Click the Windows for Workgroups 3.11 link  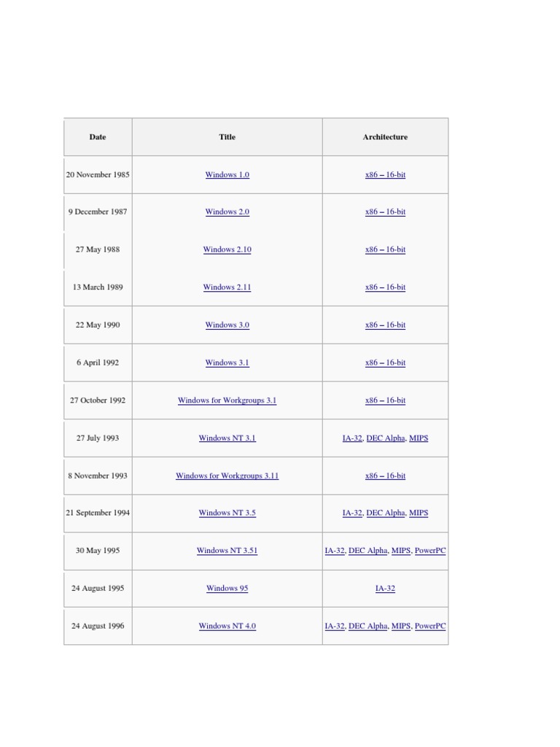coord(227,476)
